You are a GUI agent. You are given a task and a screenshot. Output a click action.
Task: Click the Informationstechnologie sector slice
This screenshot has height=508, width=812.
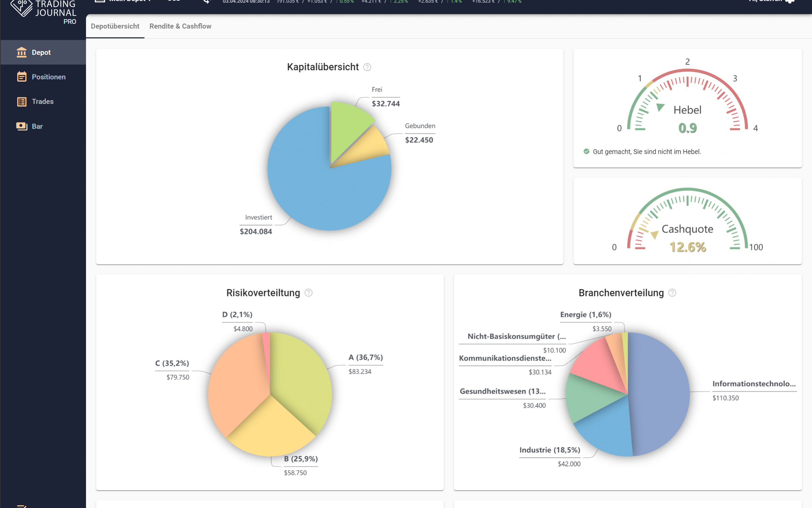(659, 394)
